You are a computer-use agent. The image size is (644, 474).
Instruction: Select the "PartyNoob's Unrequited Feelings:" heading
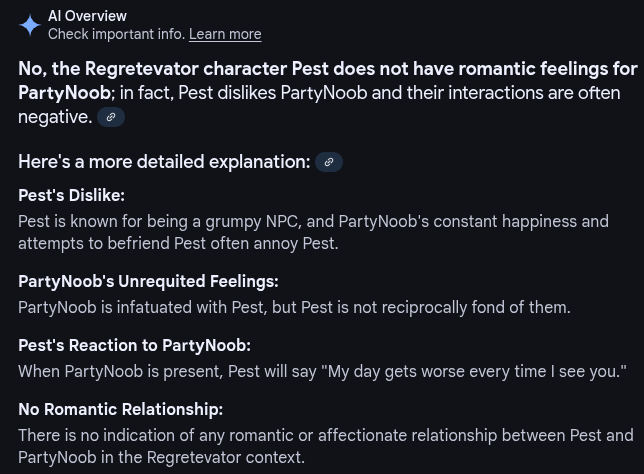coord(148,281)
